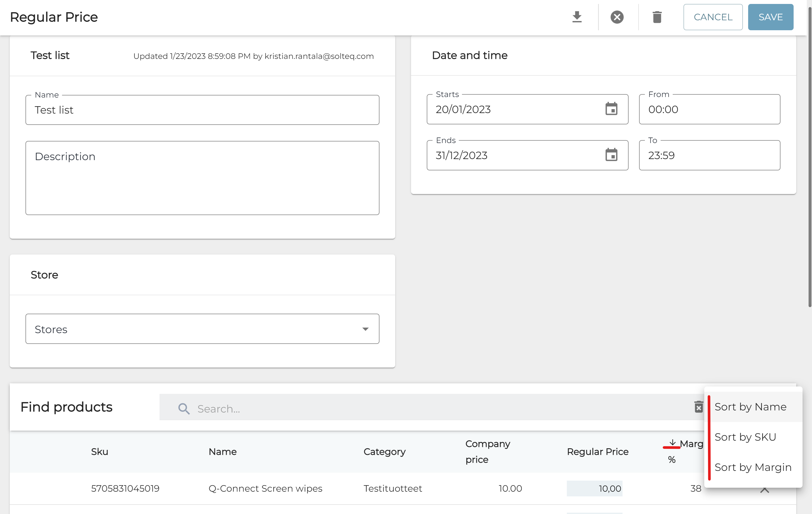This screenshot has width=812, height=514.
Task: Edit the Regular Price value 10,00
Action: [594, 488]
